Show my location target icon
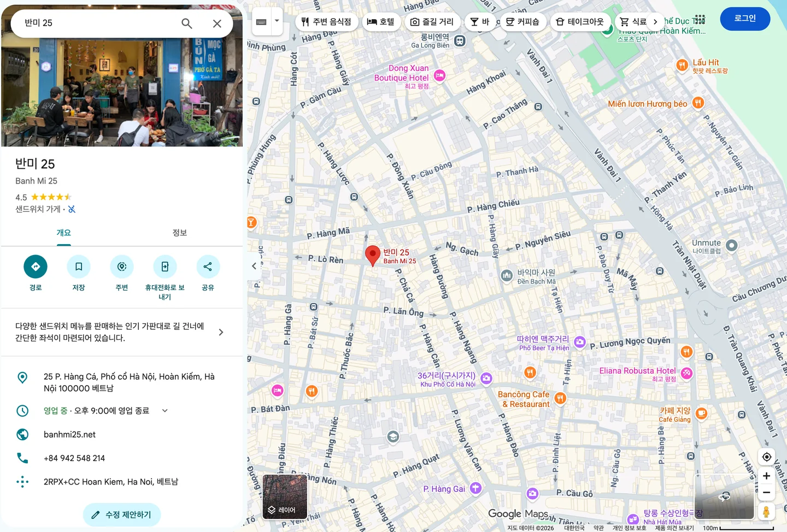This screenshot has height=532, width=787. coord(766,457)
